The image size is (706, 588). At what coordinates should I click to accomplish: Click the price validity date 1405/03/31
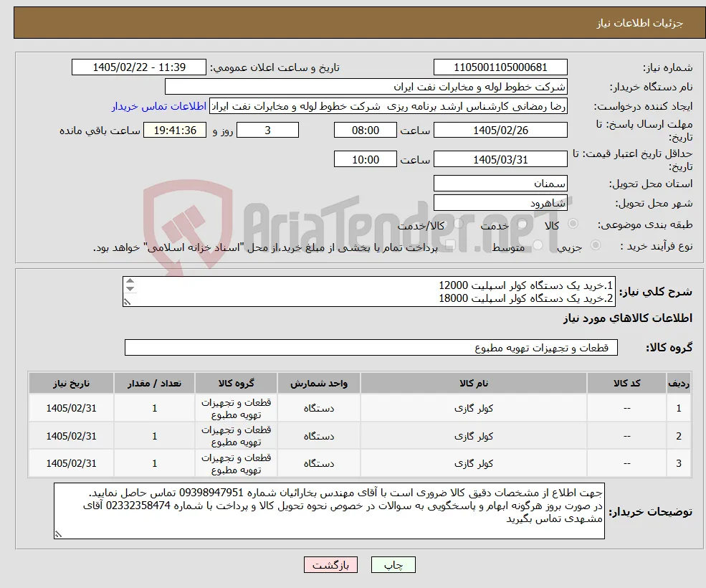[500, 159]
